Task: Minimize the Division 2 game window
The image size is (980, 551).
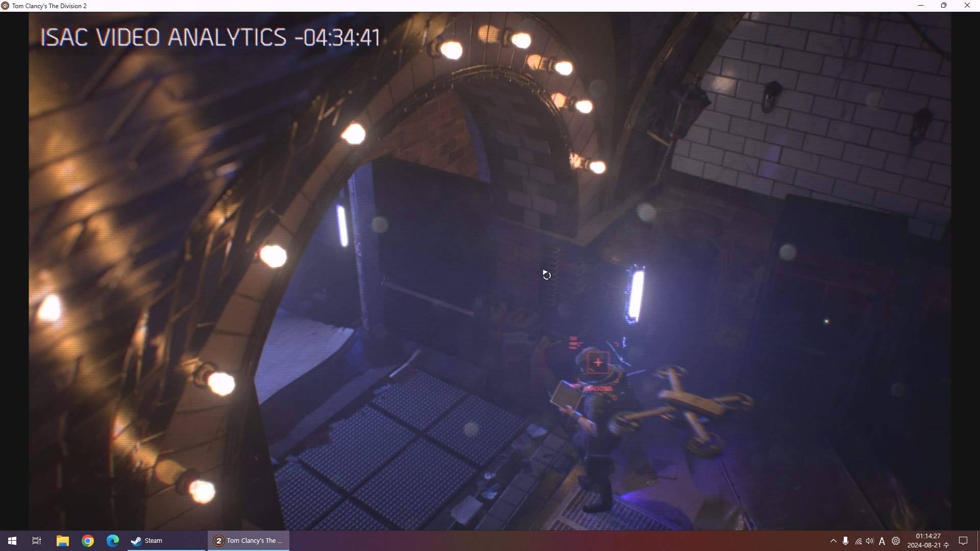Action: point(921,6)
